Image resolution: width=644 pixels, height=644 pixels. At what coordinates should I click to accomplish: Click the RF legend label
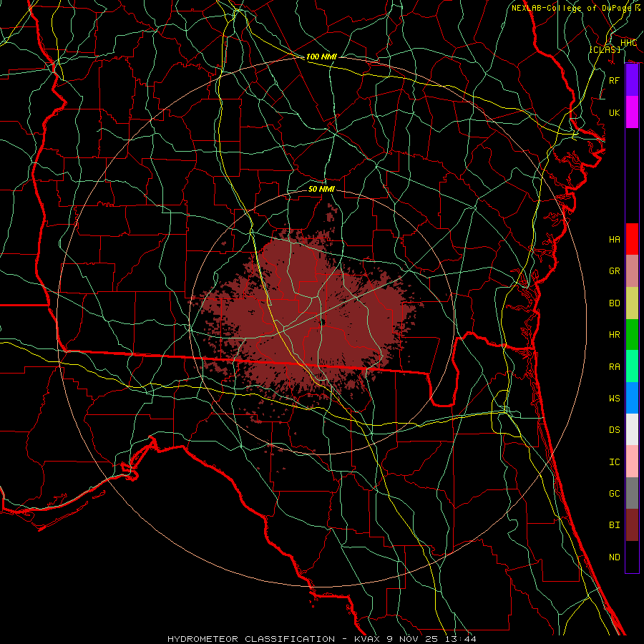click(x=615, y=80)
